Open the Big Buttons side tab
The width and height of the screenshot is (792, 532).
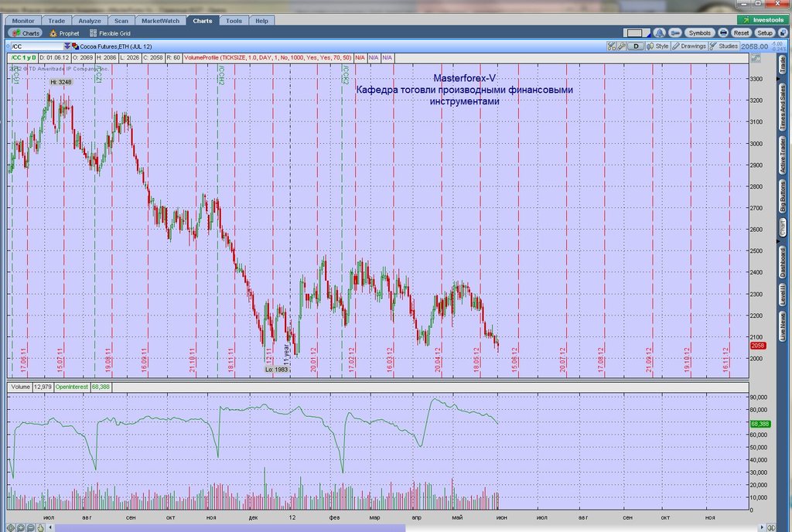pos(783,196)
